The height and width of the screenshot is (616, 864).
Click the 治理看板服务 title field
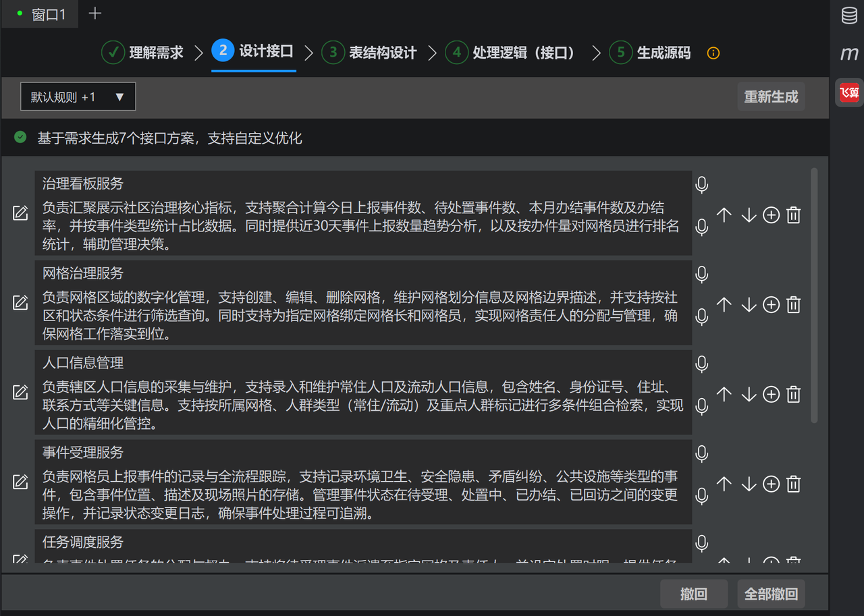click(x=363, y=184)
